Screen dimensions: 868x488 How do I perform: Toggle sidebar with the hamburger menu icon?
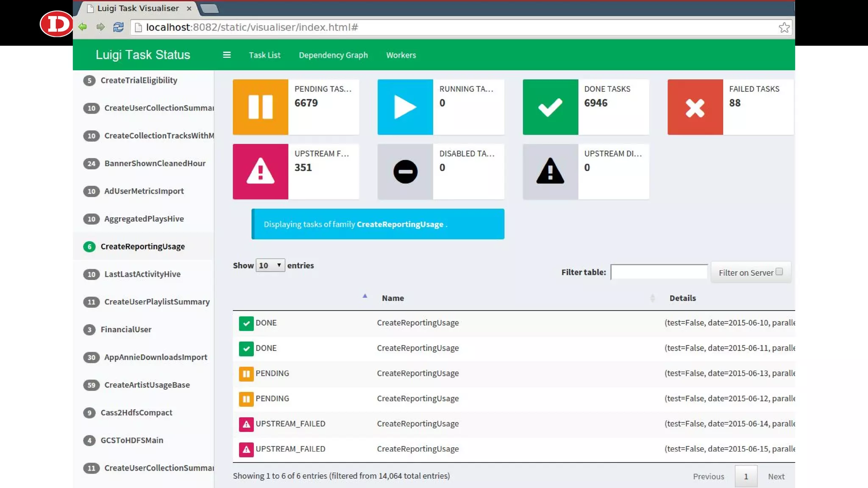pyautogui.click(x=227, y=55)
